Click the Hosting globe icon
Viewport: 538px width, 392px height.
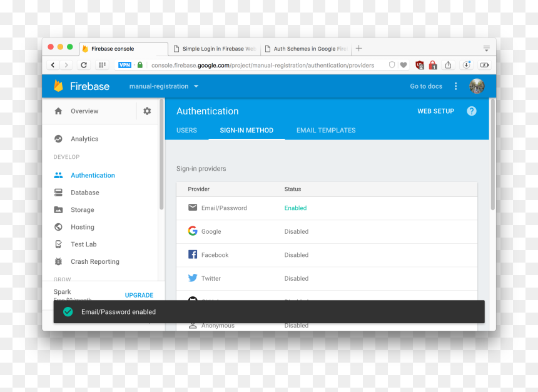click(58, 227)
